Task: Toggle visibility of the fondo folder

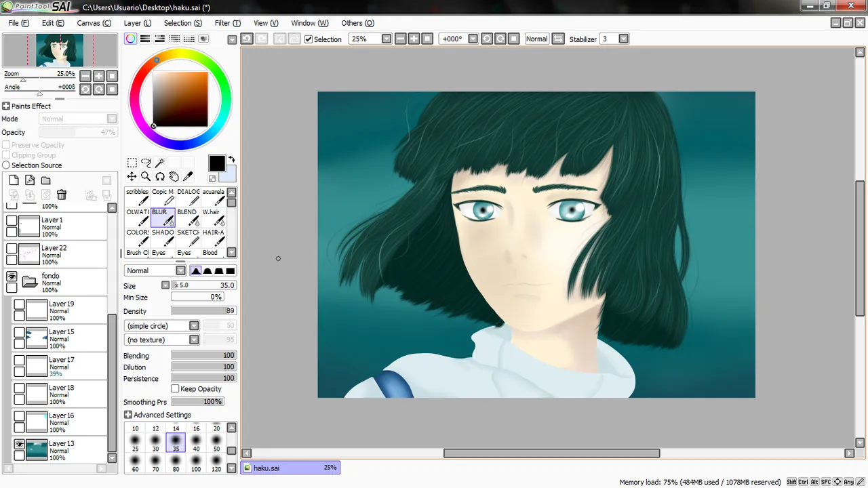Action: tap(12, 277)
